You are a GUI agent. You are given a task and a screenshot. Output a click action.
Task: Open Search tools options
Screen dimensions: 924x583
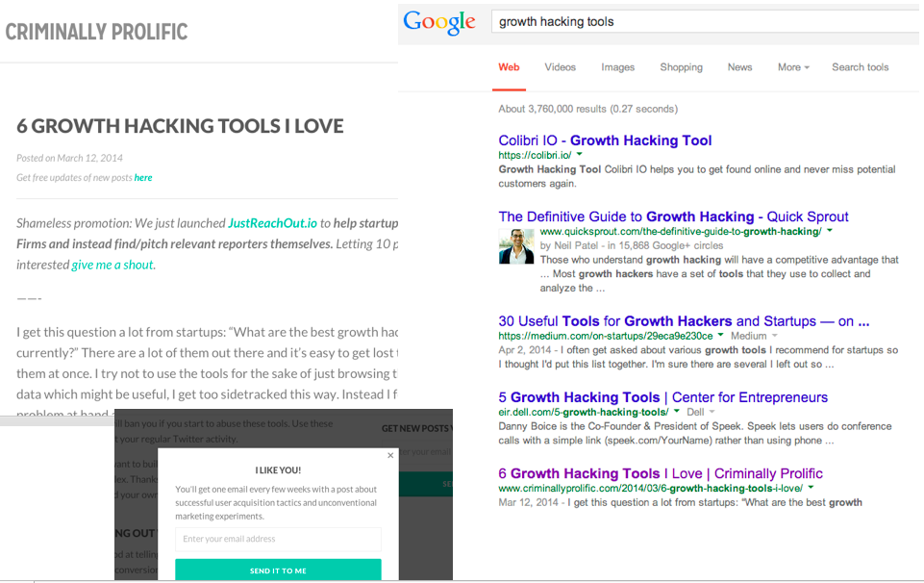pyautogui.click(x=860, y=67)
